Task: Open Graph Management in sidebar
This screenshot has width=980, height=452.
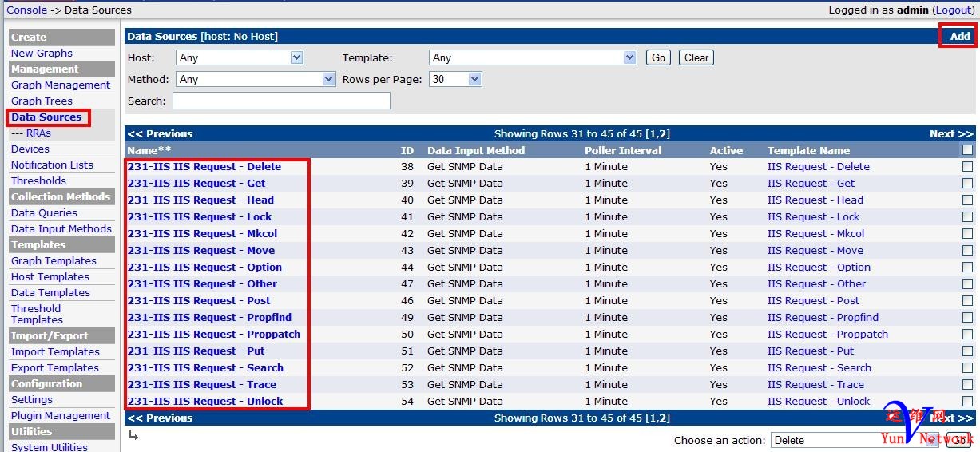Action: [x=61, y=85]
